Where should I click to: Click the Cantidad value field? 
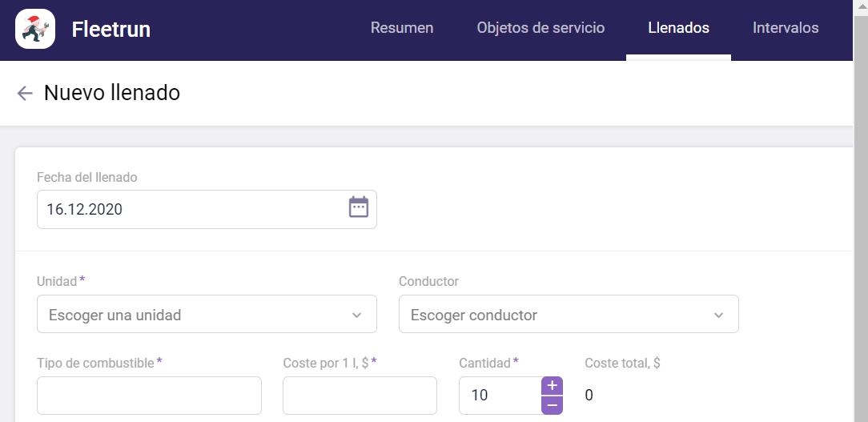pyautogui.click(x=500, y=396)
